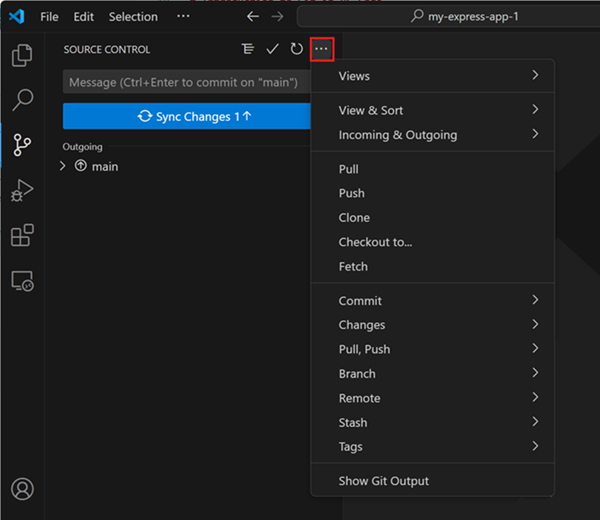600x520 pixels.
Task: Open the Remote Explorer icon
Action: coord(22,281)
